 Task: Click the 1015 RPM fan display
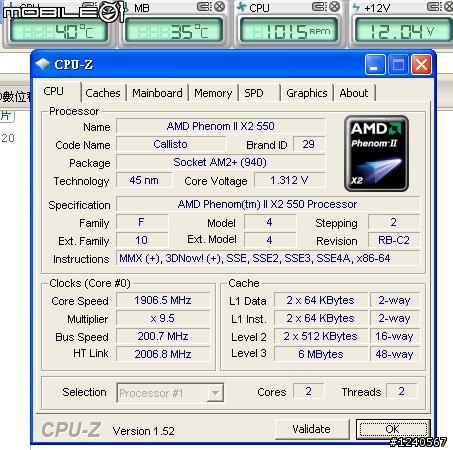[289, 31]
